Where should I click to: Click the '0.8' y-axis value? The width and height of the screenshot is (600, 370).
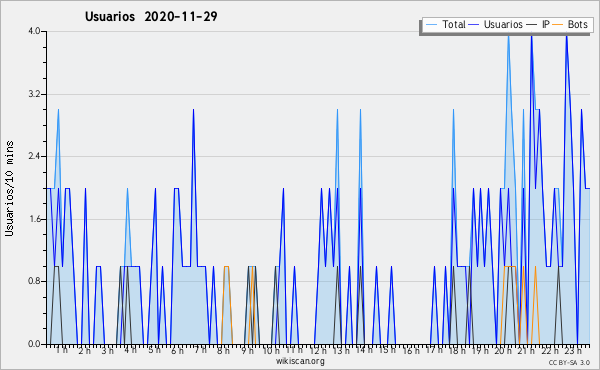point(34,281)
